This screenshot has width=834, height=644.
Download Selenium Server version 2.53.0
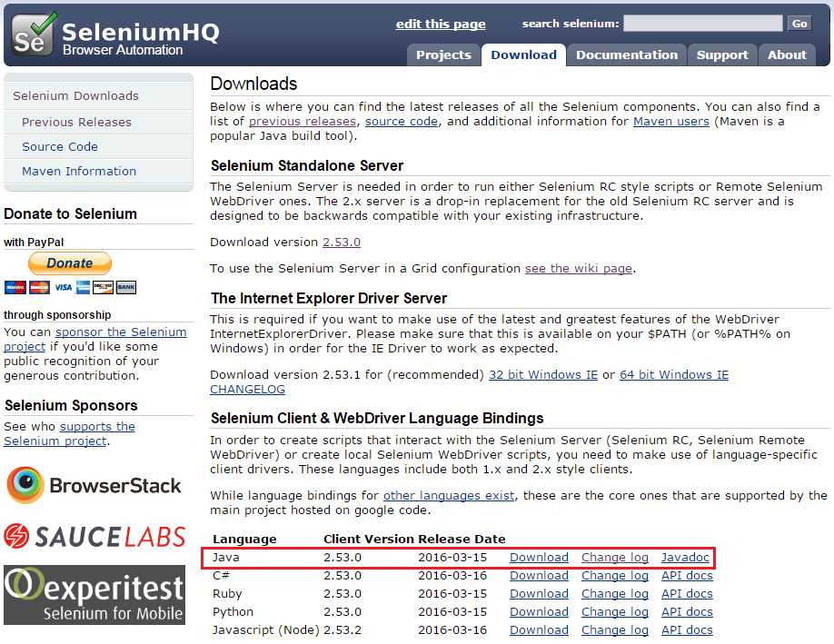coord(342,242)
